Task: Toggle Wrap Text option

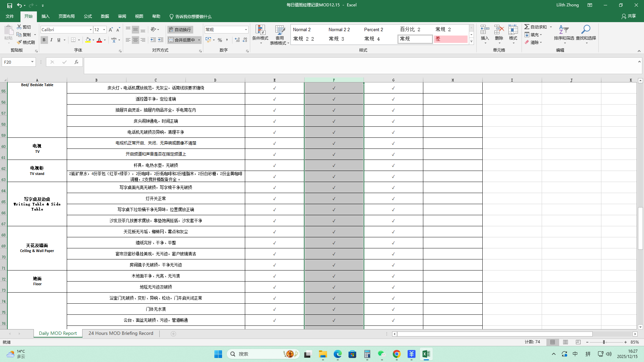Action: pyautogui.click(x=180, y=29)
